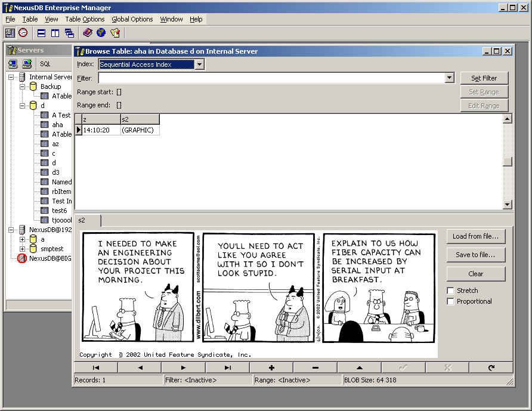
Task: Select the aha table in tree
Action: (57, 125)
